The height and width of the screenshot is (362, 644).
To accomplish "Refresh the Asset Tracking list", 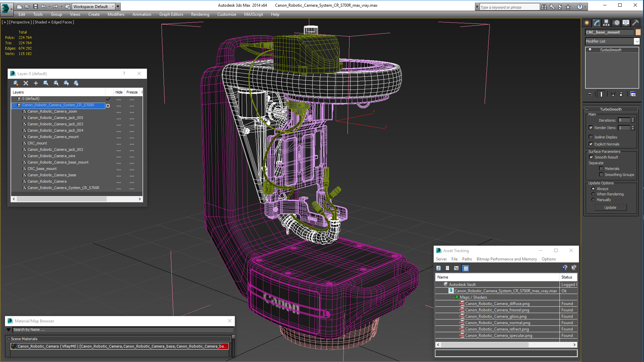I will click(x=438, y=268).
